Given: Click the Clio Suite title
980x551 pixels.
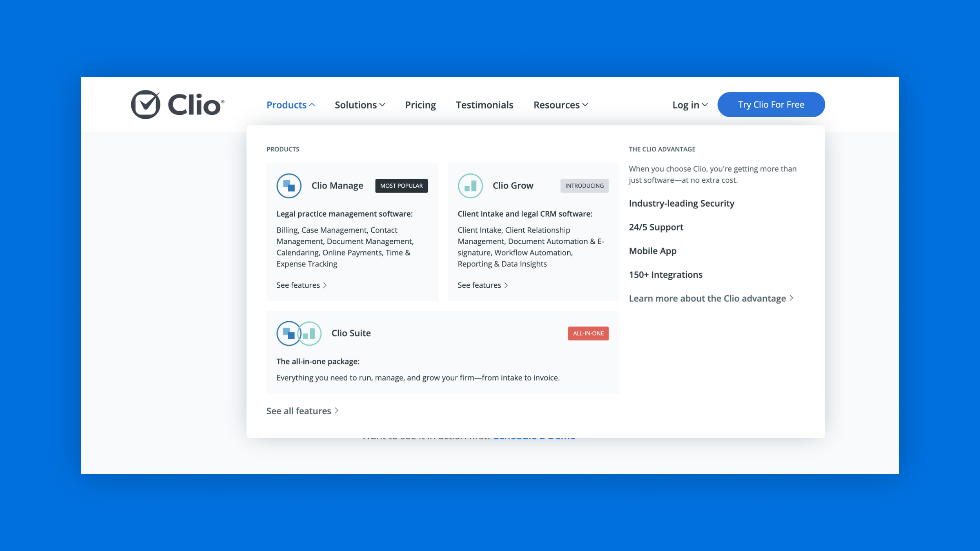Looking at the screenshot, I should 351,333.
